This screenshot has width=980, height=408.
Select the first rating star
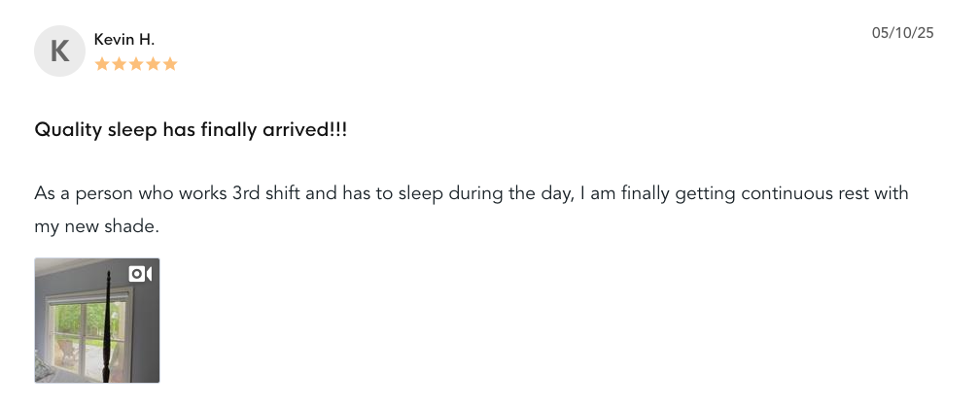pyautogui.click(x=102, y=64)
